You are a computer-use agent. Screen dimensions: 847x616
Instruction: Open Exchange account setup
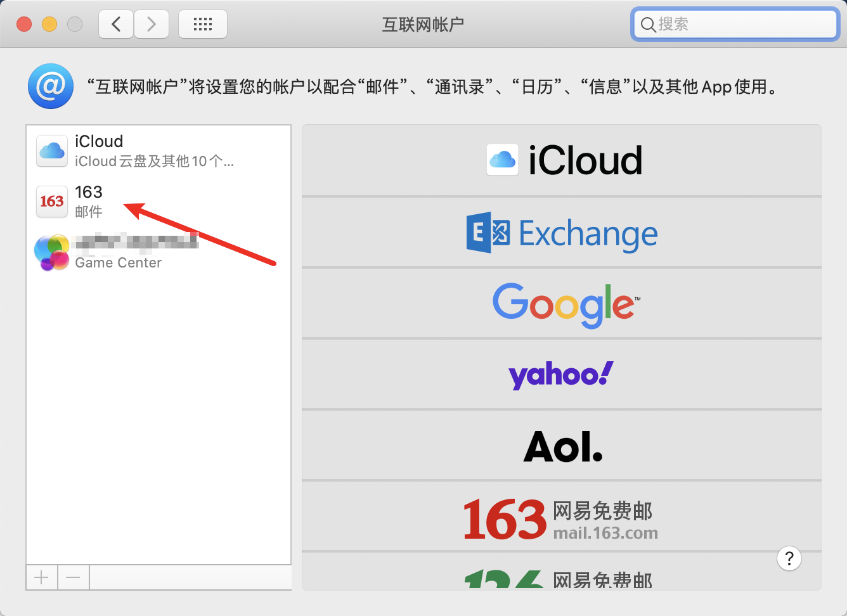562,233
